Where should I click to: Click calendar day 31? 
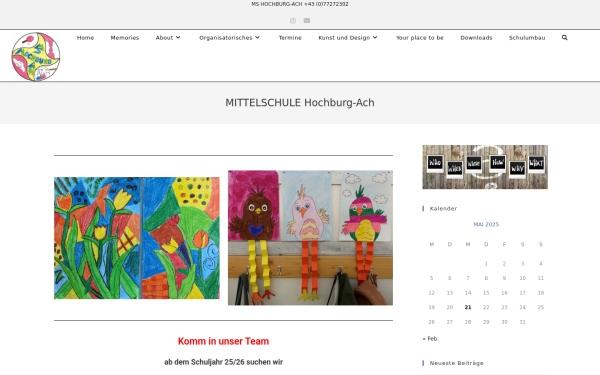coord(522,322)
